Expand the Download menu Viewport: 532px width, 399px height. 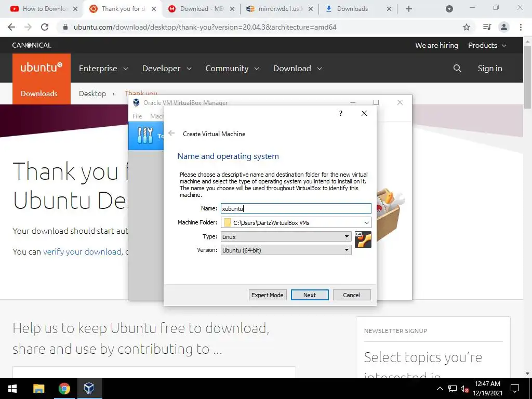click(298, 68)
